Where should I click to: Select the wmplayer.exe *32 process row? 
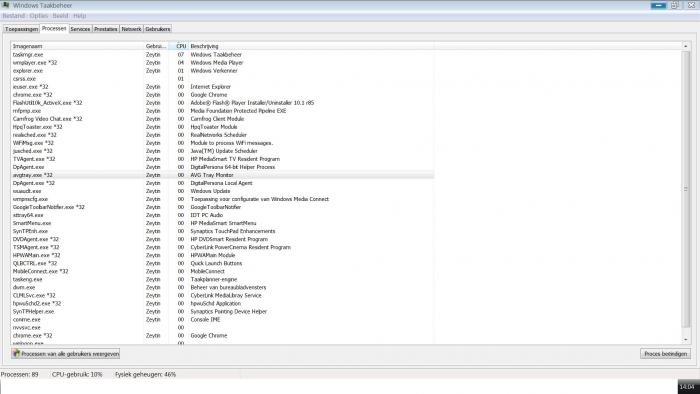tap(222, 62)
